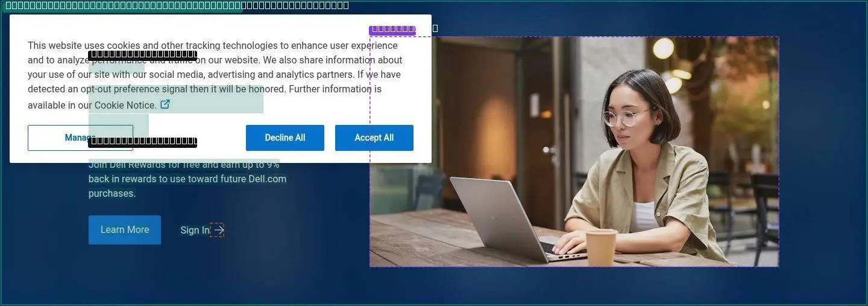Select the upper black label tag over banner text
The image size is (868, 306).
142,55
